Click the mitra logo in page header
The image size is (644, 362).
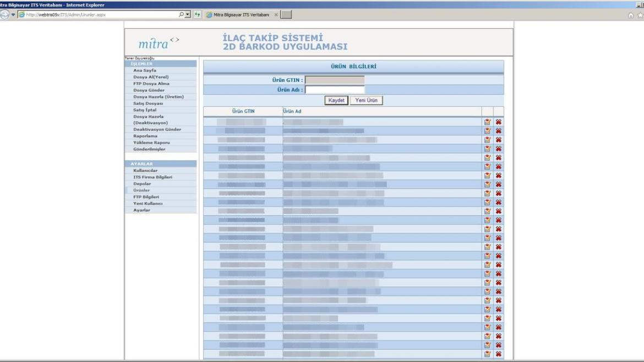(159, 43)
